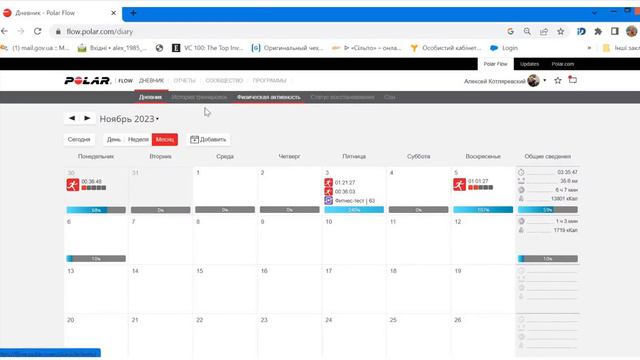Image resolution: width=640 pixels, height=360 pixels.
Task: Open the Программы menu item
Action: 269,80
